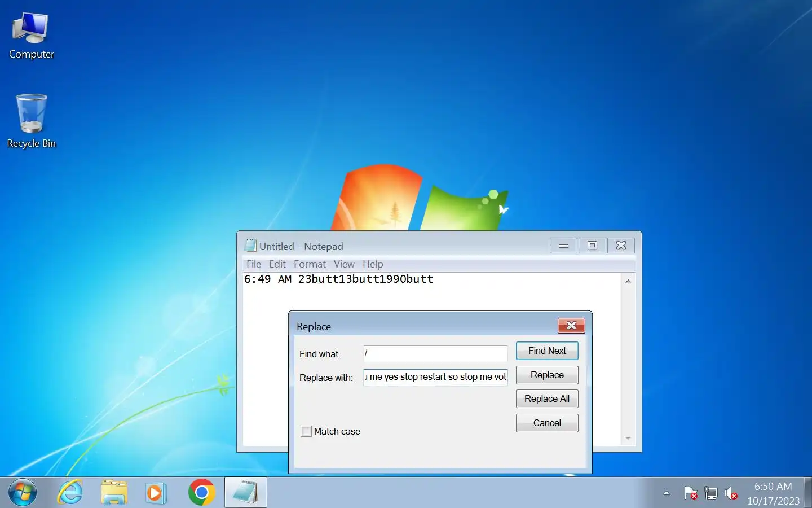Open the Edit menu in Notepad
The image size is (812, 508).
tap(277, 264)
